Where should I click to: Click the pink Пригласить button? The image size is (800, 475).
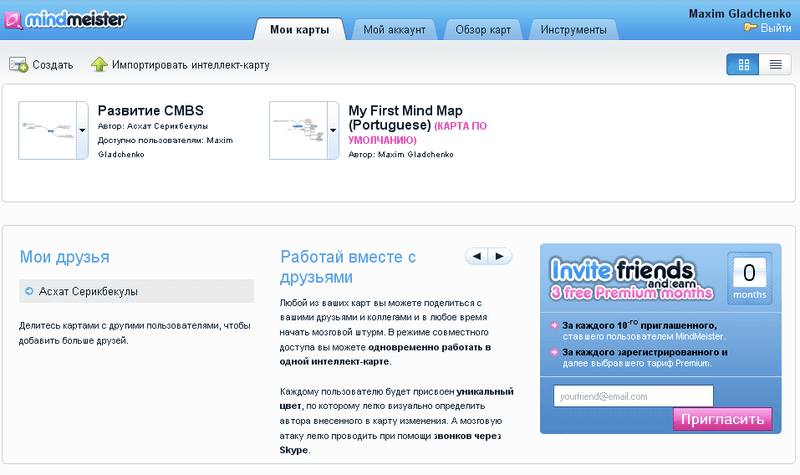point(722,419)
